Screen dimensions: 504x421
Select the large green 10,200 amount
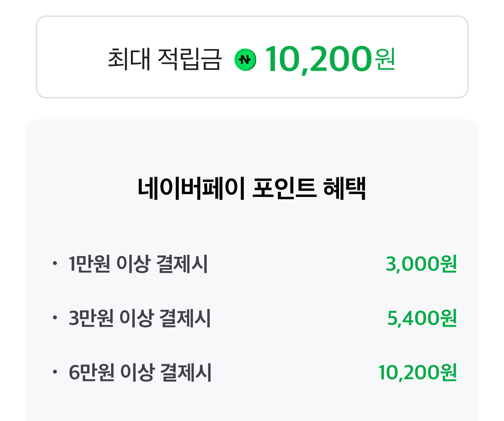click(x=318, y=60)
